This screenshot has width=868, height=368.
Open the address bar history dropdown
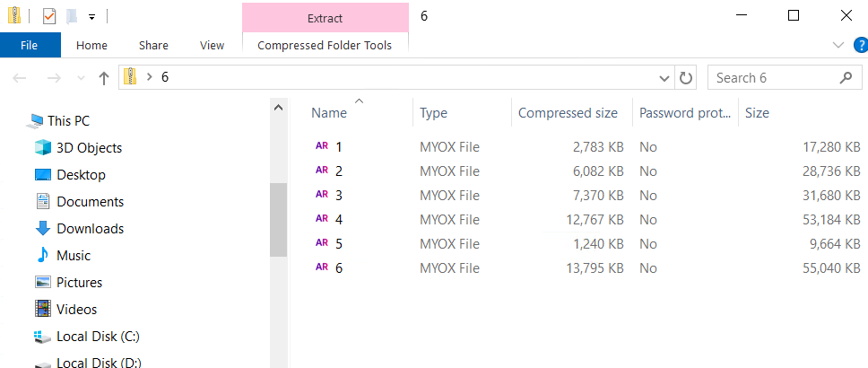(x=664, y=78)
